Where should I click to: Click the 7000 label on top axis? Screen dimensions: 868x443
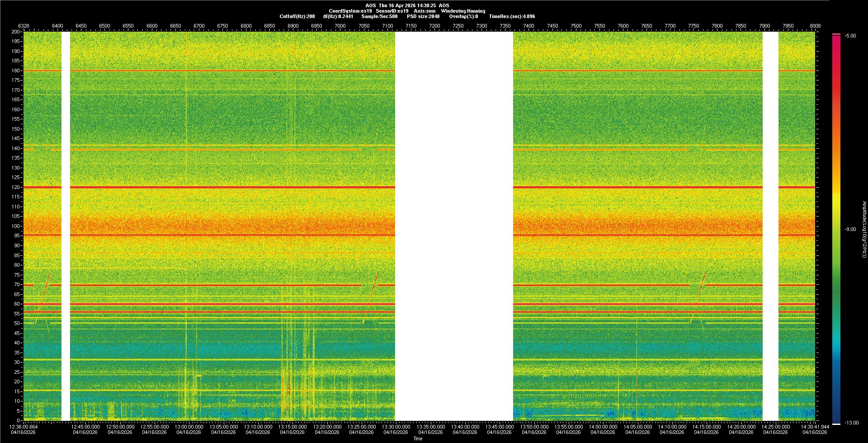(x=340, y=26)
